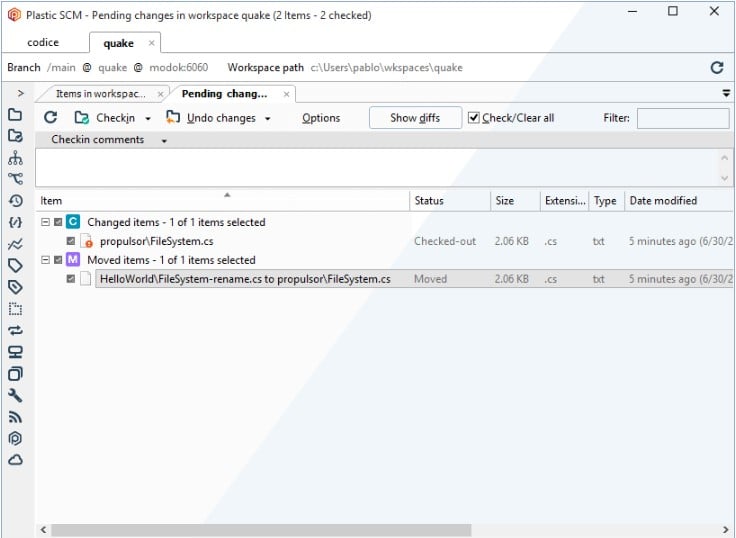Open the changesets history clock icon

[15, 200]
